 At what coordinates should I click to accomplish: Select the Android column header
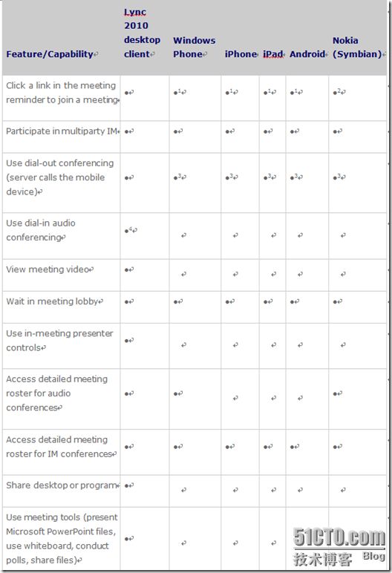(307, 54)
